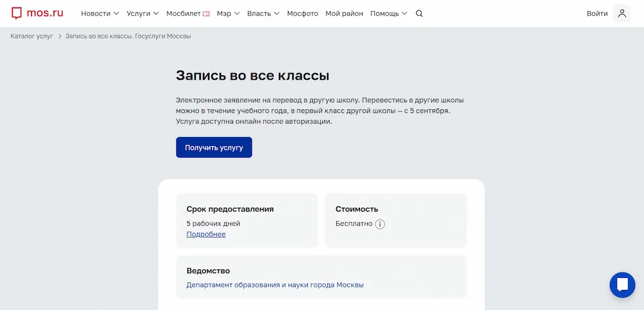Select the heading Запись во все классы

coord(252,75)
